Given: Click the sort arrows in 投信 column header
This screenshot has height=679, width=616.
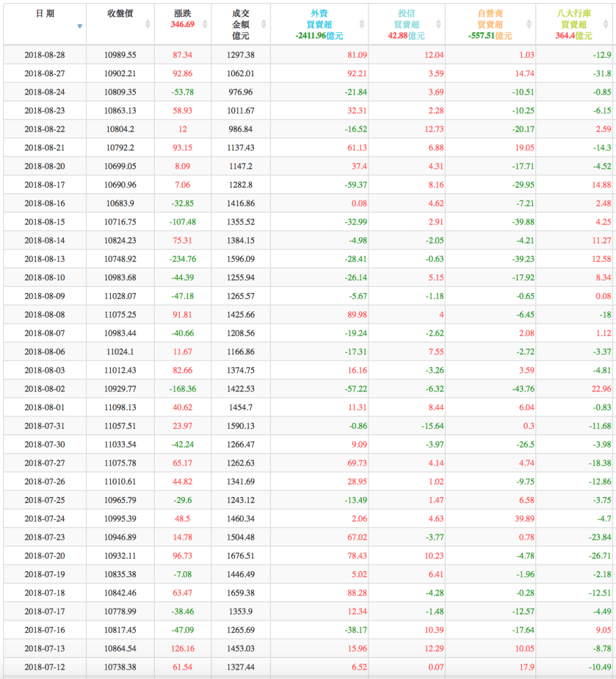Looking at the screenshot, I should [438, 24].
